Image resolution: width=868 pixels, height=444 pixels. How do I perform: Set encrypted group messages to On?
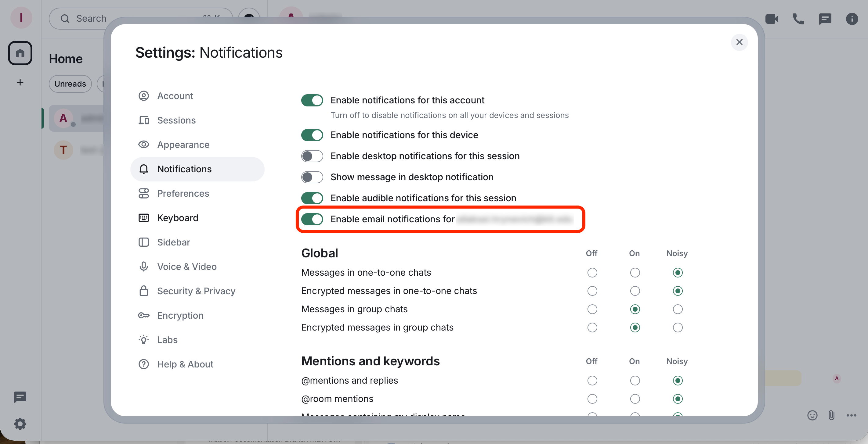pos(635,328)
